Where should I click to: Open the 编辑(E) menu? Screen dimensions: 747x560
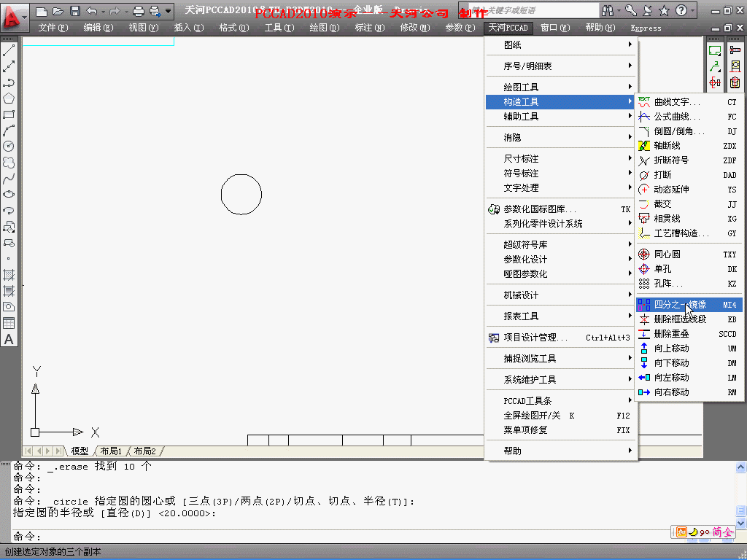point(98,28)
